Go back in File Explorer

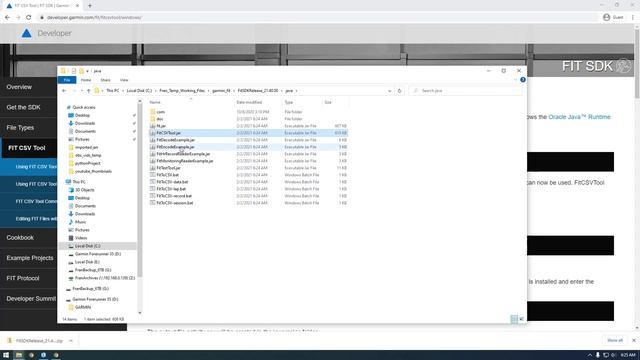(64, 91)
